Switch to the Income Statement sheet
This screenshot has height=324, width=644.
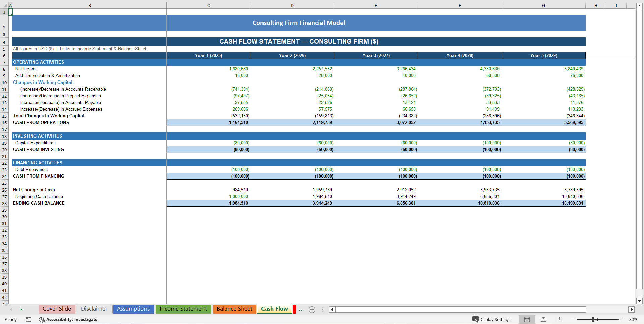coord(183,309)
